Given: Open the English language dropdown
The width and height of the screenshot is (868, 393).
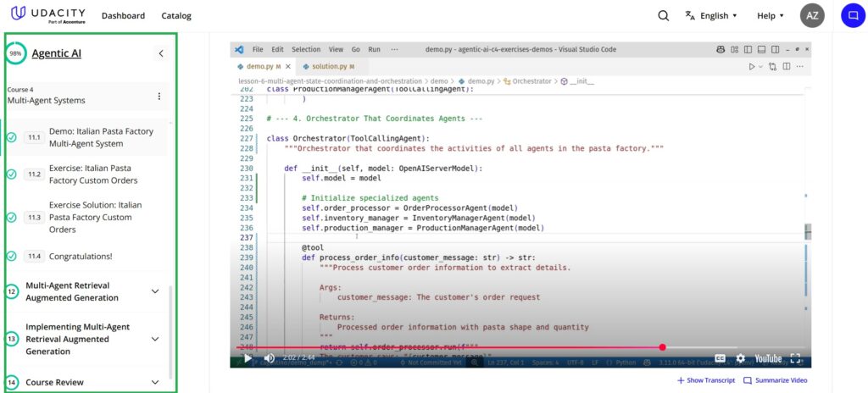Looking at the screenshot, I should pos(711,15).
